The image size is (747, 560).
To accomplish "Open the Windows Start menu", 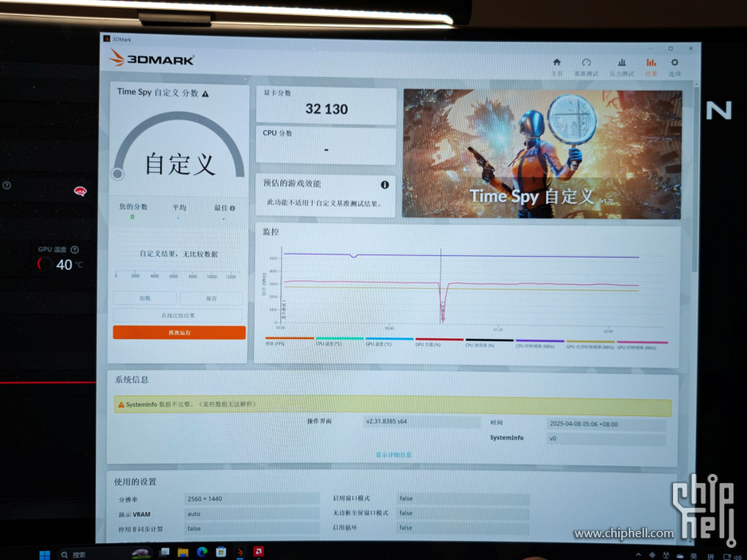I will click(45, 555).
